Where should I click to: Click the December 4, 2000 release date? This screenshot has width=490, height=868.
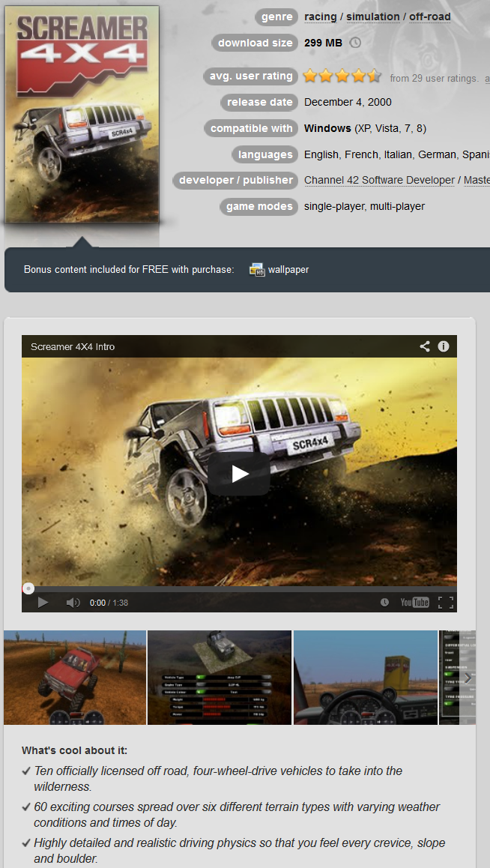tap(348, 102)
